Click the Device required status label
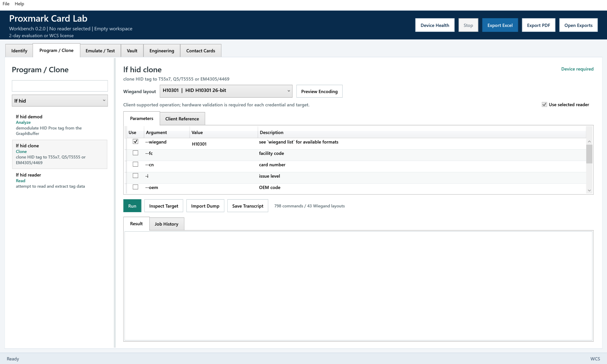Image resolution: width=607 pixels, height=364 pixels. click(577, 69)
